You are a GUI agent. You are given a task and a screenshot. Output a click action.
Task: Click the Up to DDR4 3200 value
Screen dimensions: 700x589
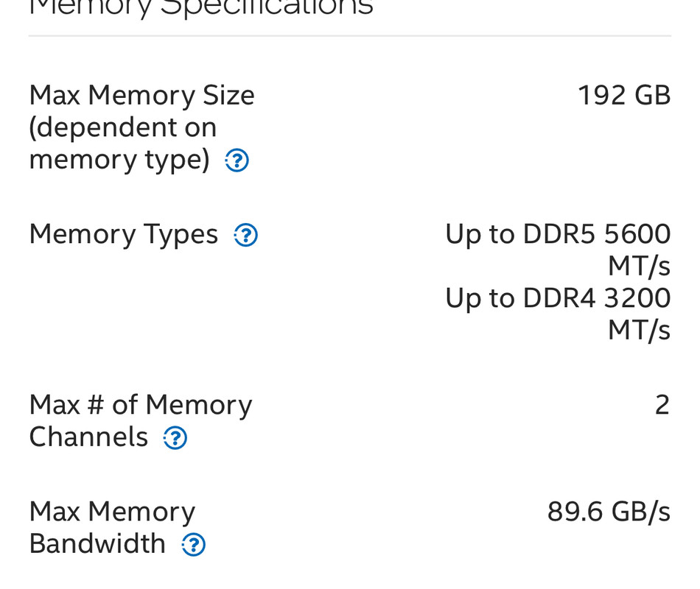coord(558,298)
